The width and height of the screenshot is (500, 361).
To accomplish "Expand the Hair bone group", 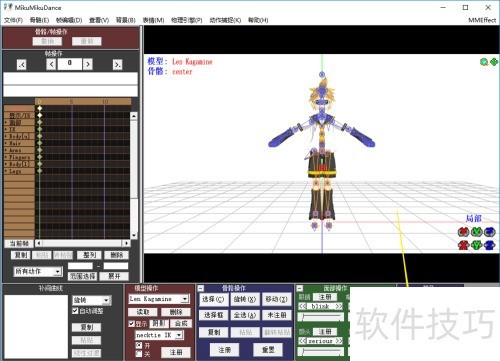I will coord(6,143).
